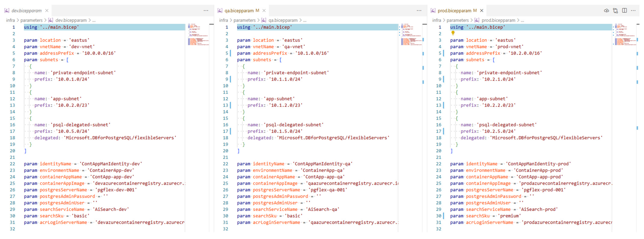Viewport: 644px width, 239px height.
Task: Click 'premium' value in prod searchSku line
Action: tap(509, 216)
